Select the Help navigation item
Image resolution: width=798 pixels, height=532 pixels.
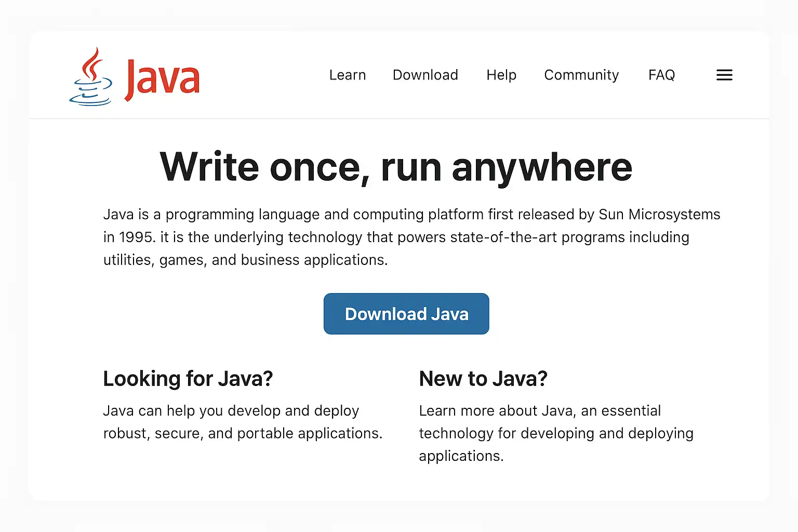coord(501,75)
